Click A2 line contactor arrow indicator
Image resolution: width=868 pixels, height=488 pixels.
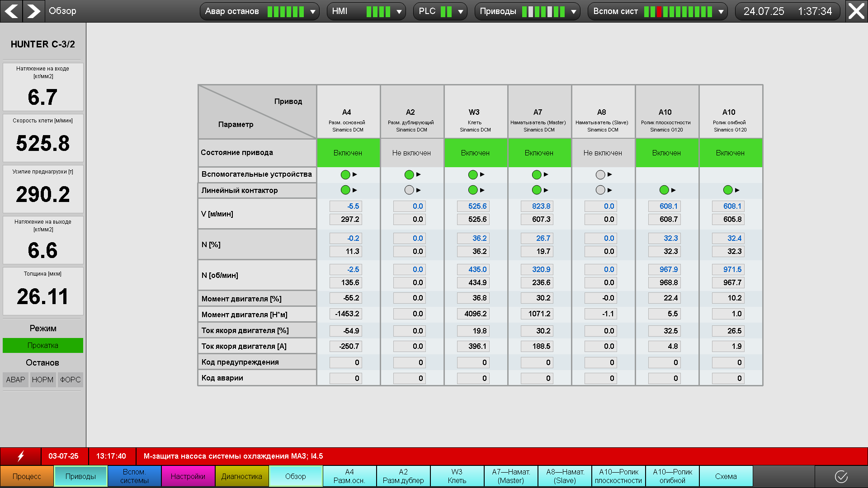click(419, 190)
